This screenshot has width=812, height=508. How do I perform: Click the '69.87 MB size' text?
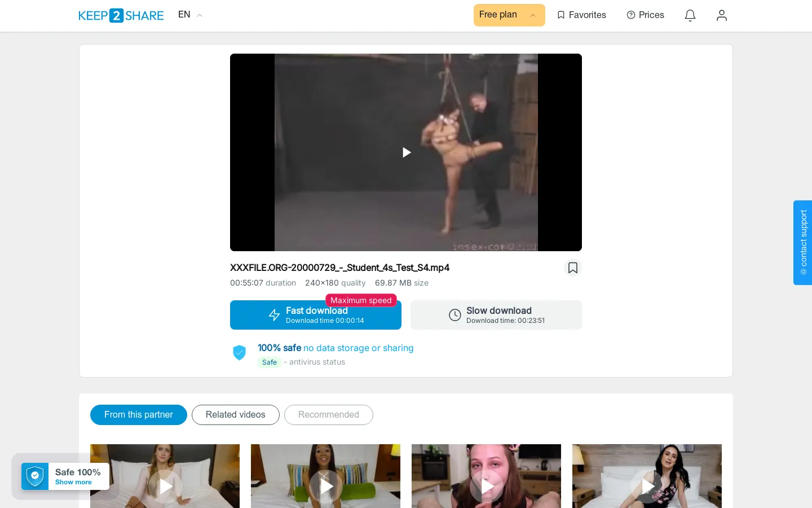click(x=401, y=283)
